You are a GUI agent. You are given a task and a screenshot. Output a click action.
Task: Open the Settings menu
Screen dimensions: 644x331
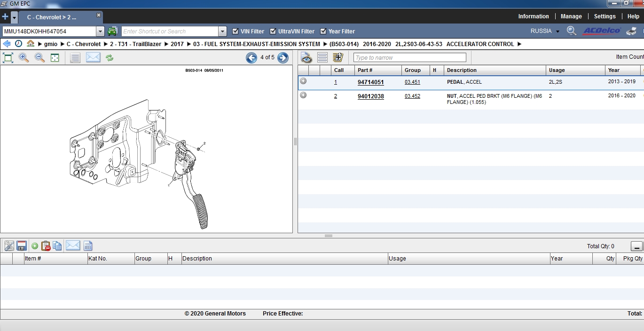(605, 16)
